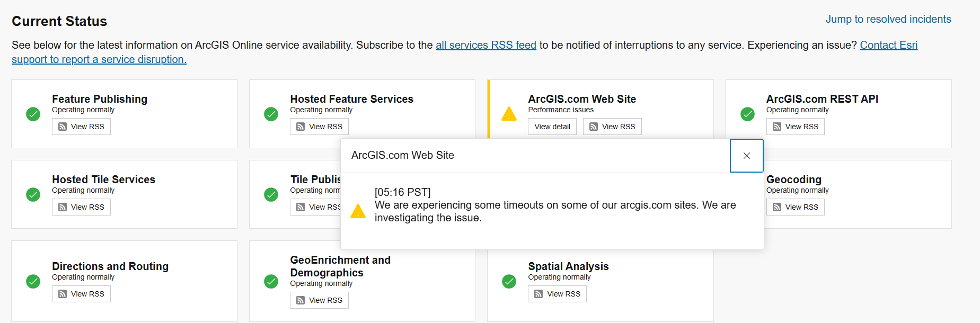The width and height of the screenshot is (980, 323).
Task: View RSS for Hosted Feature Services
Action: click(319, 127)
